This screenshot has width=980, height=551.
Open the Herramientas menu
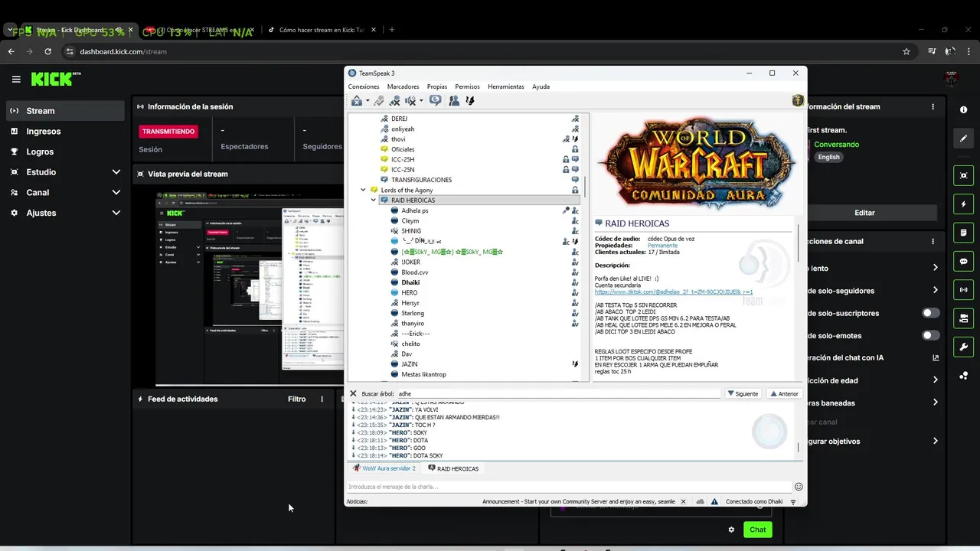[506, 86]
